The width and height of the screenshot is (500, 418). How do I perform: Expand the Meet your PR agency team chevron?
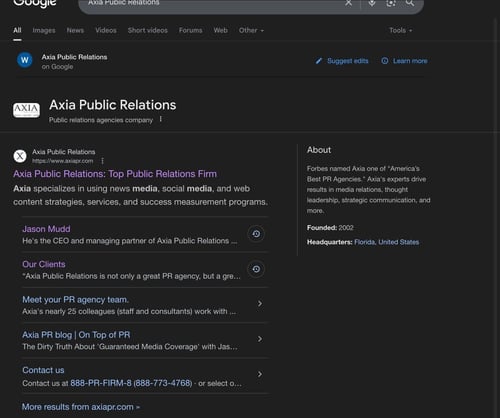click(x=260, y=304)
